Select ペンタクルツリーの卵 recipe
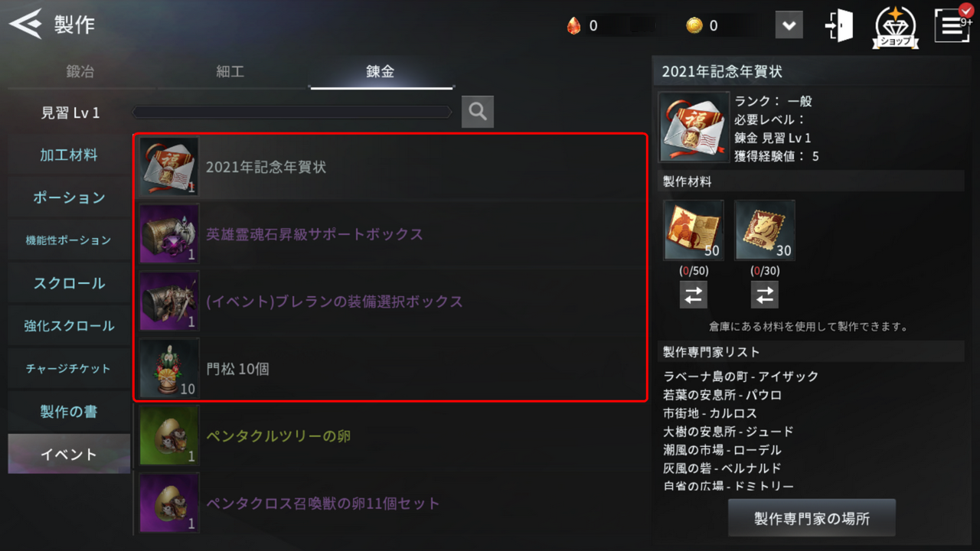This screenshot has height=551, width=980. [x=390, y=436]
